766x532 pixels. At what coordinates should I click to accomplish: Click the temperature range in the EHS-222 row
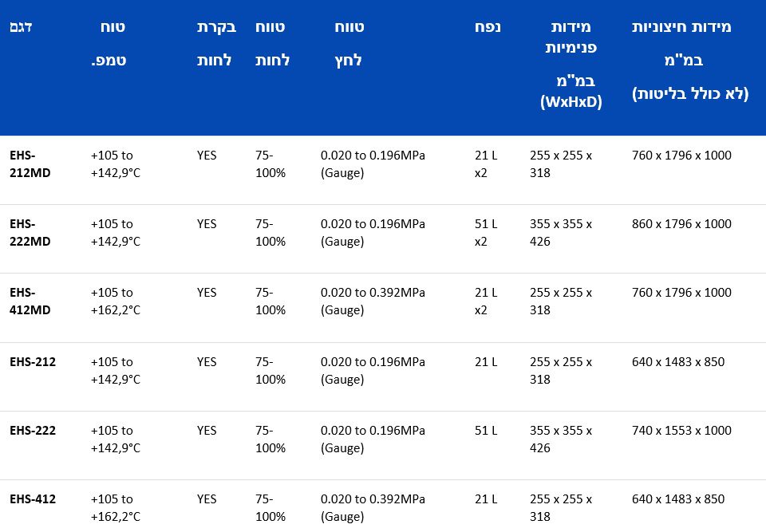pos(116,439)
